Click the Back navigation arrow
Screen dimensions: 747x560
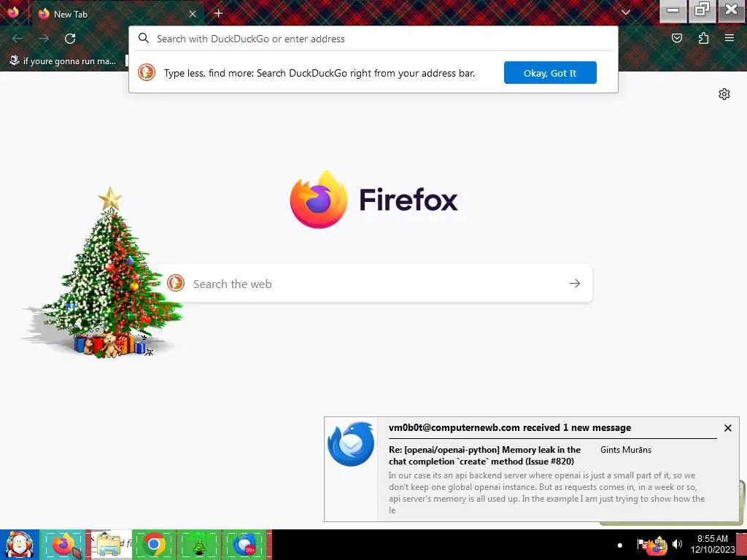(x=18, y=39)
